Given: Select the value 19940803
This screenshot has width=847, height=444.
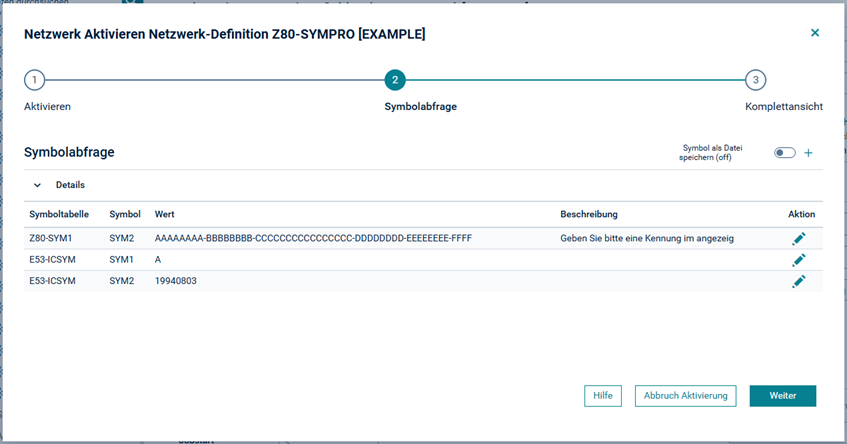Looking at the screenshot, I should coord(176,281).
